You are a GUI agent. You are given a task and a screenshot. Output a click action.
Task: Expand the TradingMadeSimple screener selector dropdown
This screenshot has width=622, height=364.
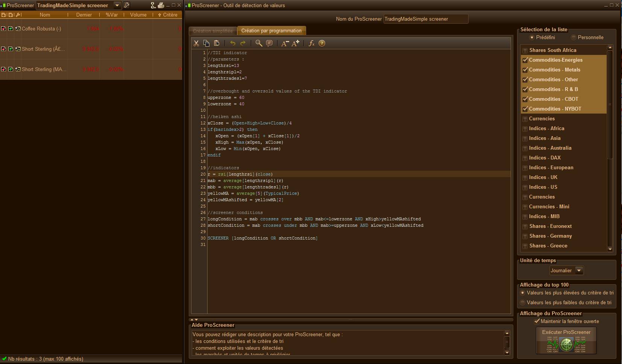pyautogui.click(x=117, y=5)
